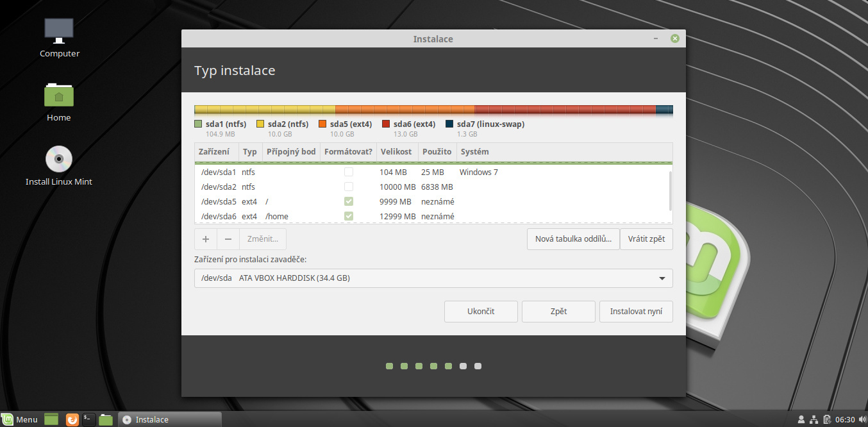Click the sda7 dark blue segment in partition bar
868x427 pixels.
(664, 110)
